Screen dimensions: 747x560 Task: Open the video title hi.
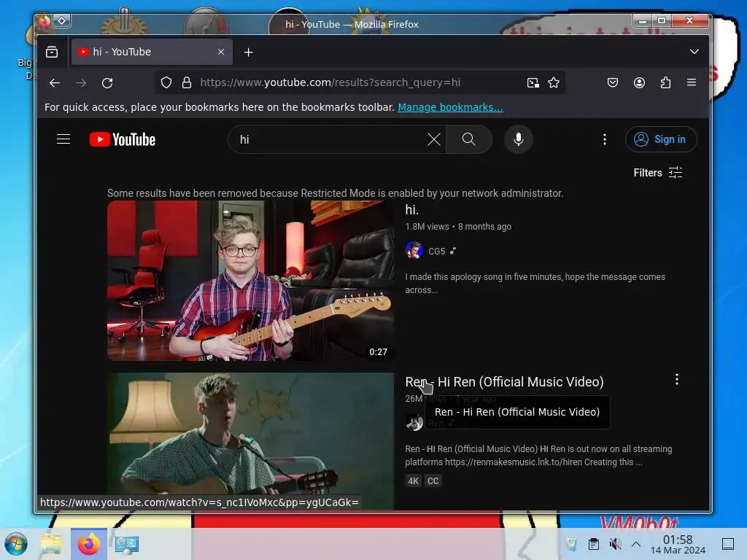click(411, 210)
